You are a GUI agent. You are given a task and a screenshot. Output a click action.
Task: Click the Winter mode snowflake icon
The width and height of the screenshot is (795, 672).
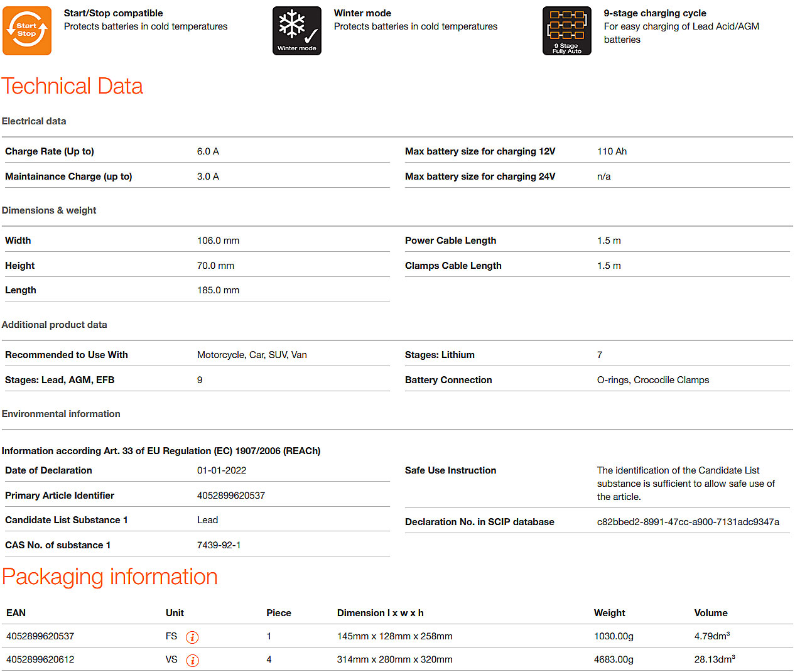(296, 31)
